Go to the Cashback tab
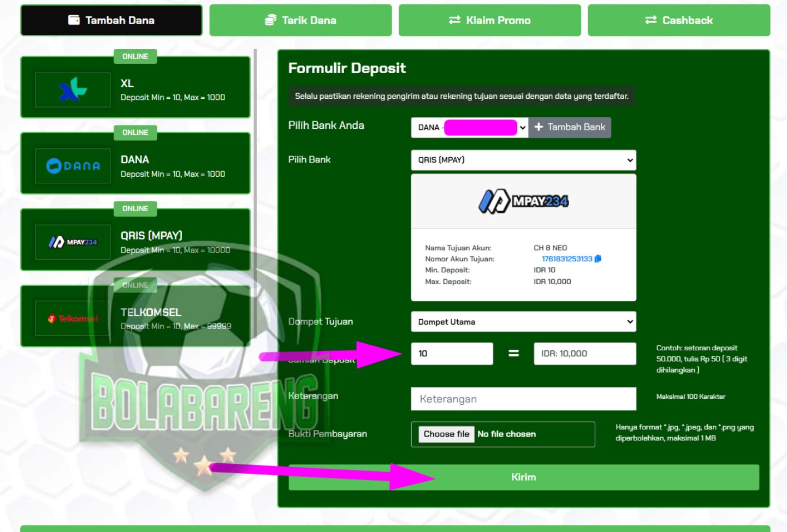This screenshot has height=532, width=787. tap(679, 20)
